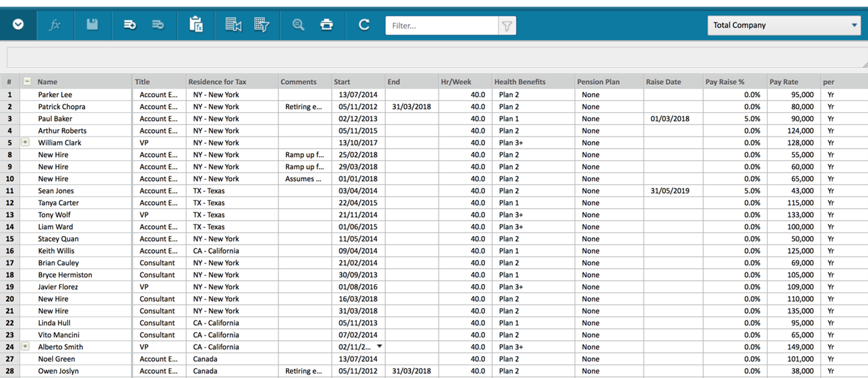Click the Pension Plan column header
The width and height of the screenshot is (868, 378).
tap(598, 82)
